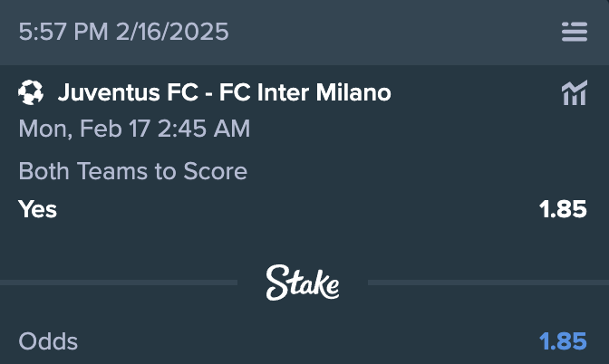Click the soccer ball sport icon
Image resolution: width=609 pixels, height=364 pixels.
[31, 91]
